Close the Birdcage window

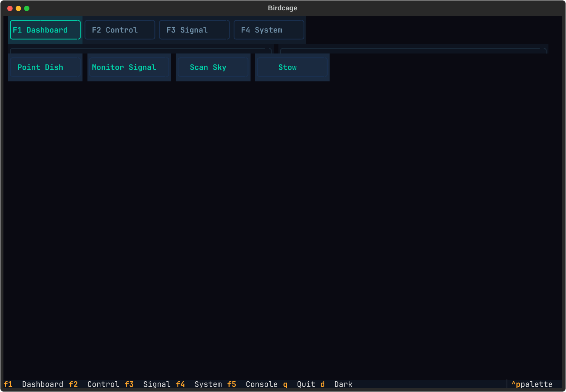[10, 8]
